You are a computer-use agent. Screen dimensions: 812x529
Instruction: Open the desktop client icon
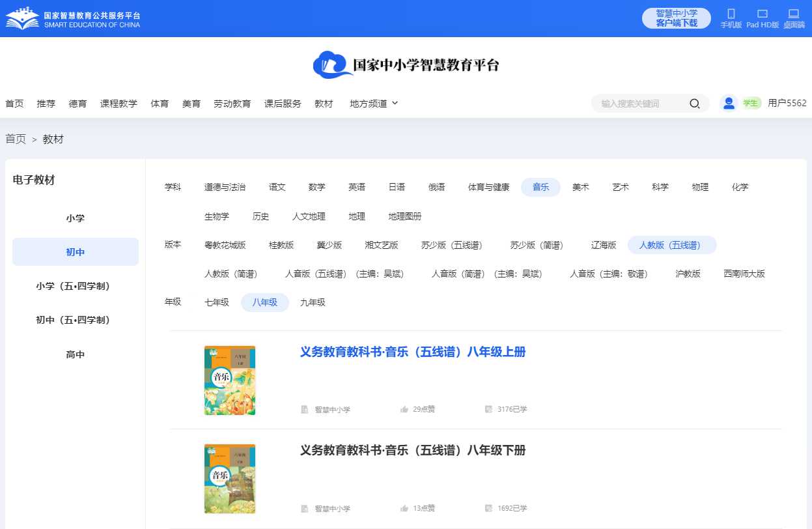(x=793, y=14)
